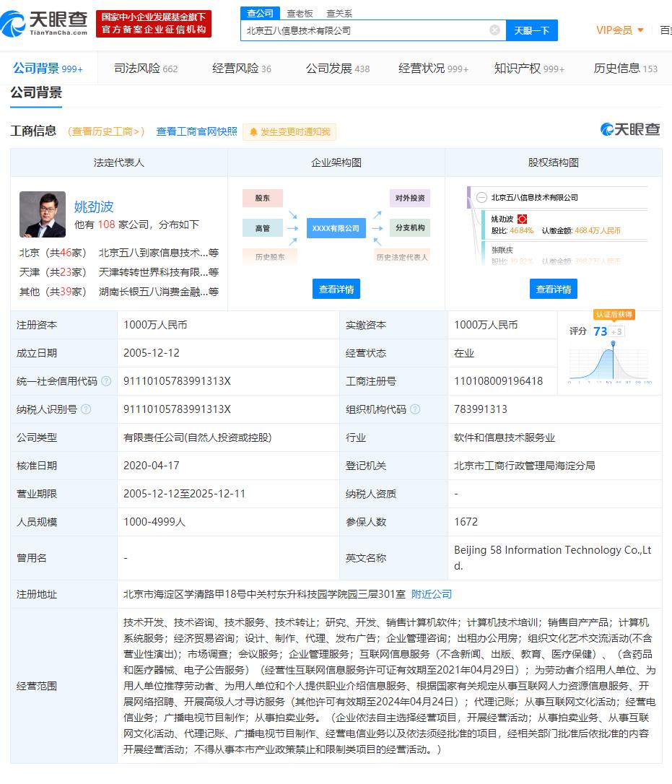672x784 pixels.
Task: Click the 历史法定代表人 box in structure diagram
Action: point(402,257)
